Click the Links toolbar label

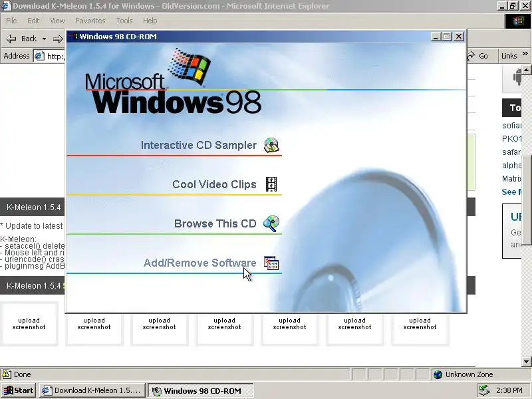pos(509,56)
